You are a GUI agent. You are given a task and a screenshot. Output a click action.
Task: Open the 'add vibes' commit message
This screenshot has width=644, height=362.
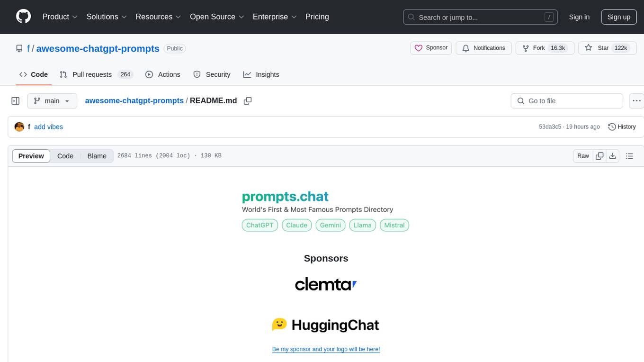pos(48,127)
